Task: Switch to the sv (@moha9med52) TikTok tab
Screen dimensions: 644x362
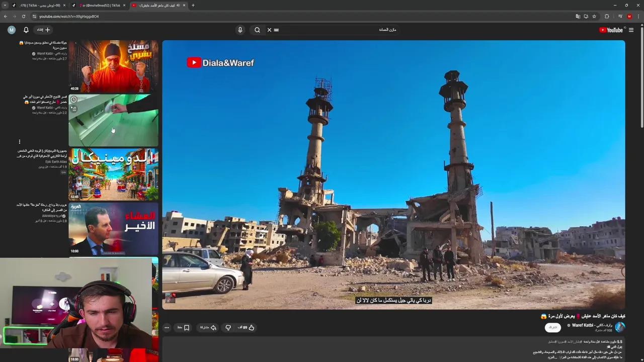Action: tap(98, 5)
